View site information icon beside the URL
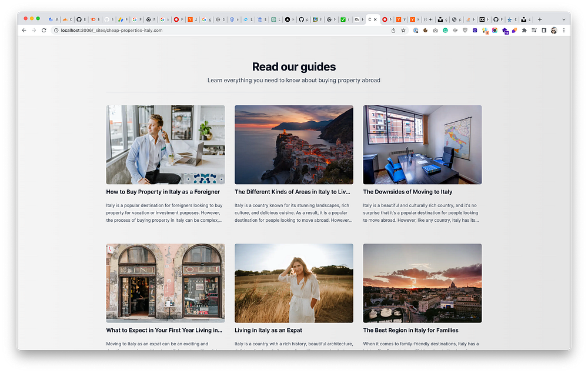The image size is (588, 373). tap(56, 31)
